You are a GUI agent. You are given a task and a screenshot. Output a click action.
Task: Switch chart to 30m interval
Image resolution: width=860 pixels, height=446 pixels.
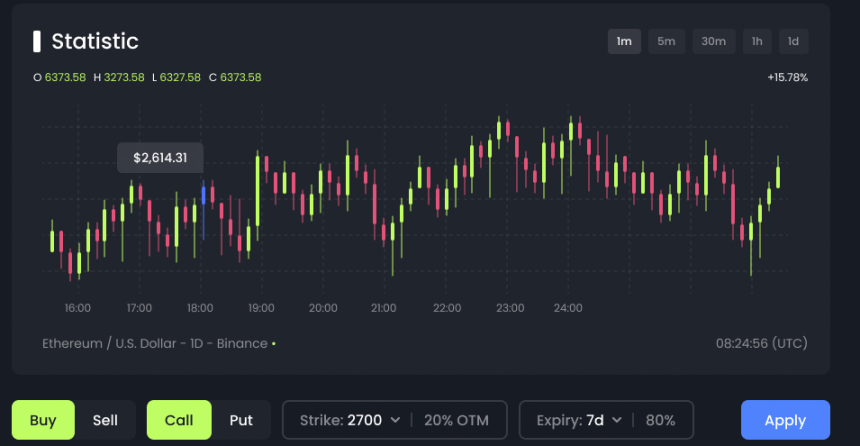point(713,41)
